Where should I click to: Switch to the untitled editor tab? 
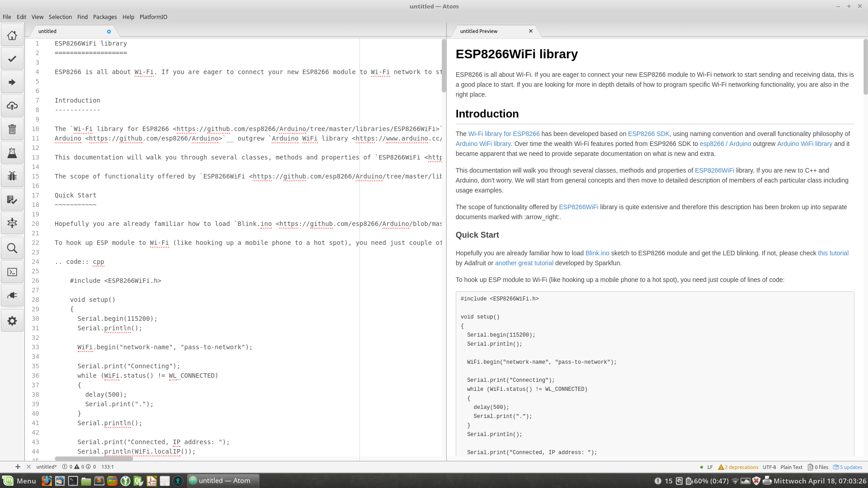[47, 31]
